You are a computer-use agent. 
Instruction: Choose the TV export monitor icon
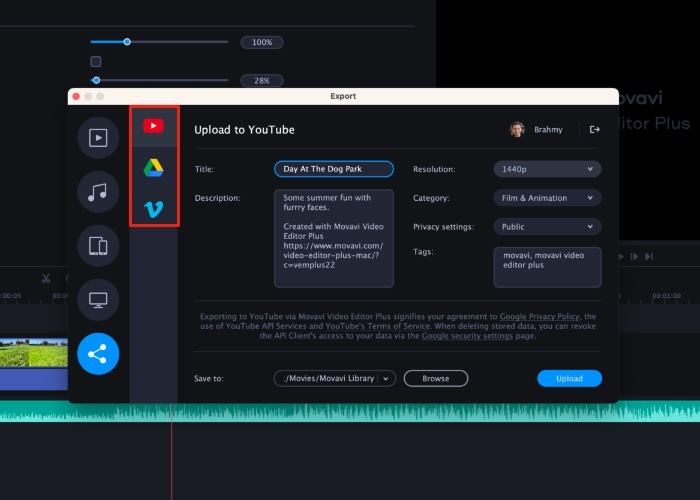(98, 299)
